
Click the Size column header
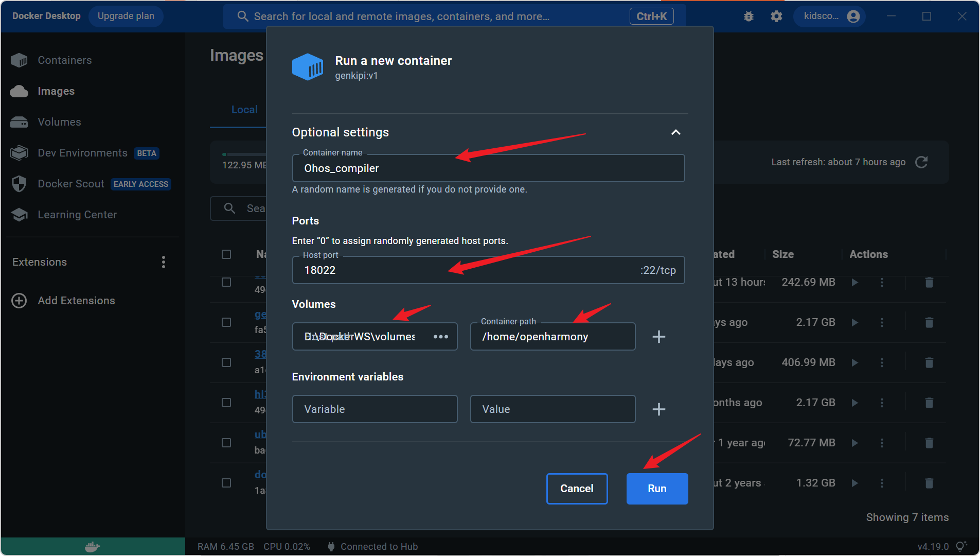(x=783, y=254)
